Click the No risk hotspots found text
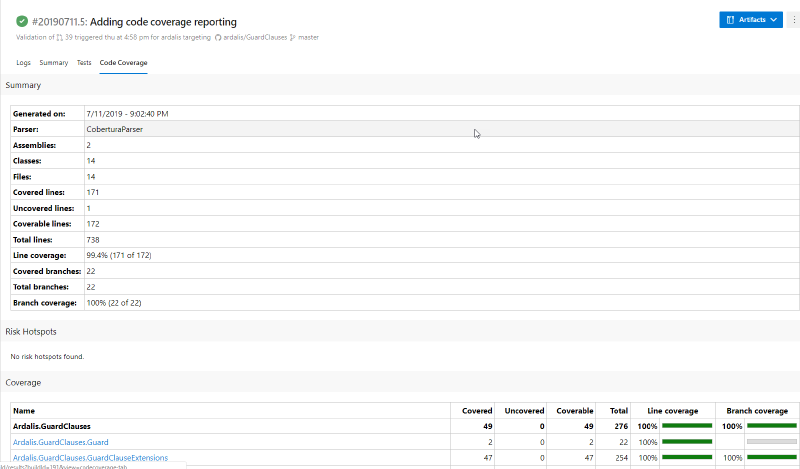 [47, 357]
